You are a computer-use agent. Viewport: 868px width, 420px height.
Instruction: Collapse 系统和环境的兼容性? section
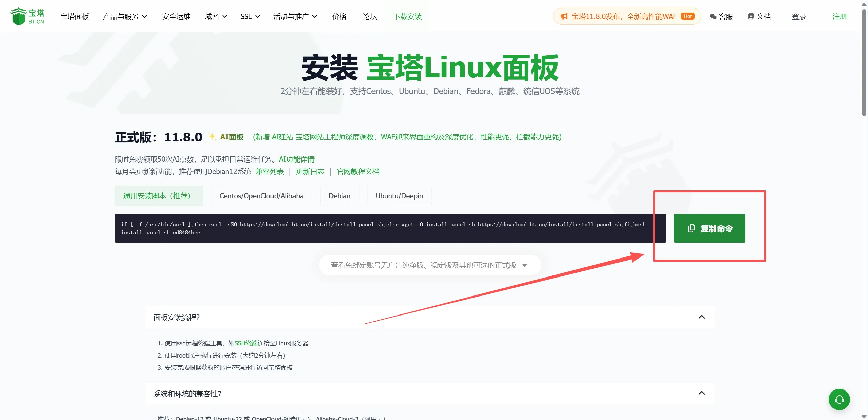click(x=430, y=394)
